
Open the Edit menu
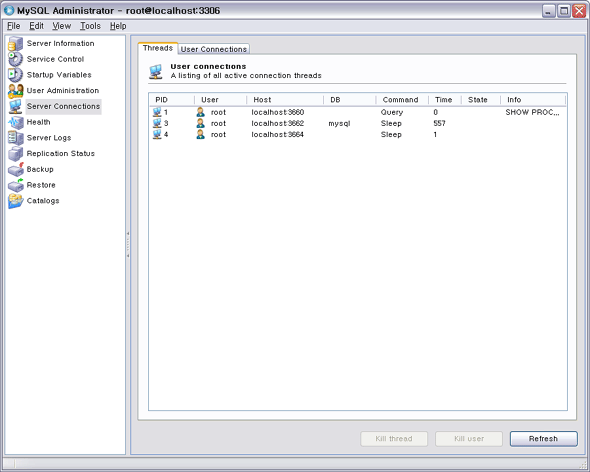point(36,26)
